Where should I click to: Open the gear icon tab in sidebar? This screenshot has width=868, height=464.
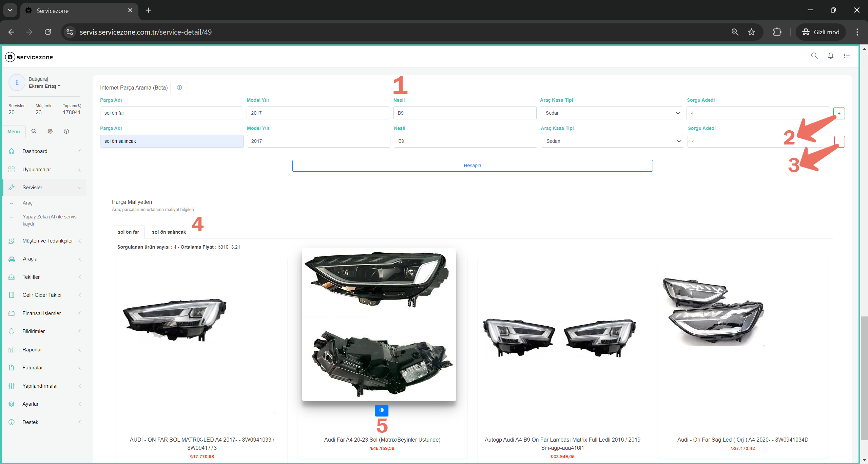[x=50, y=131]
